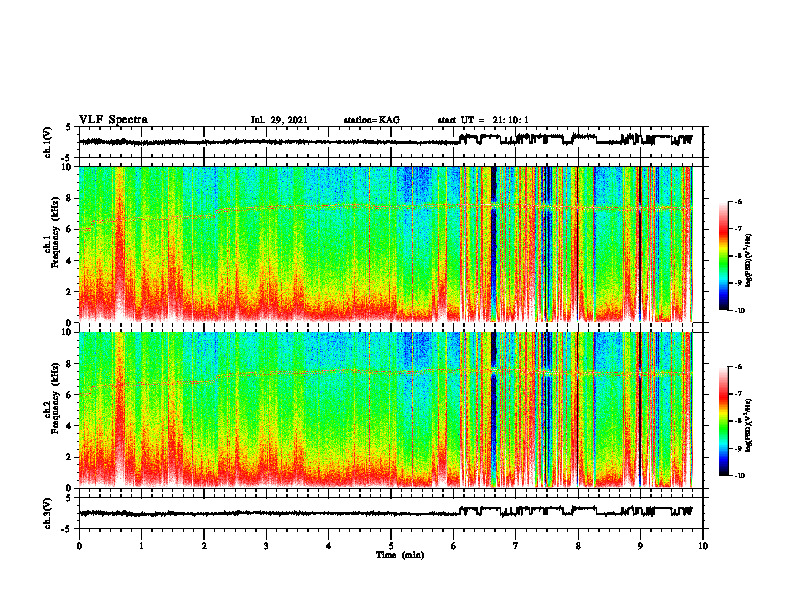Click time axis tick label "6"
The height and width of the screenshot is (612, 792).
(454, 545)
